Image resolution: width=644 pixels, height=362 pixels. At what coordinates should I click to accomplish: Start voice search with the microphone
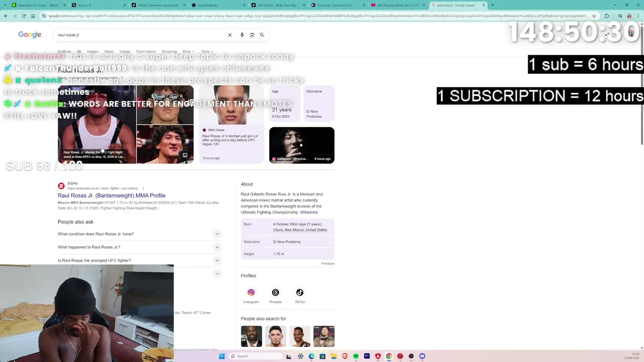click(242, 35)
